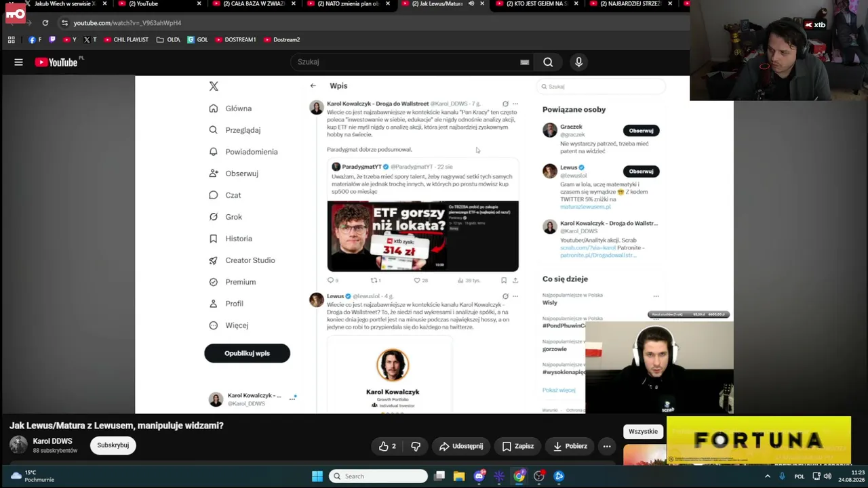Viewport: 868px width, 488px height.
Task: Open the on-screen keyboard in YouTube search
Action: (x=524, y=62)
